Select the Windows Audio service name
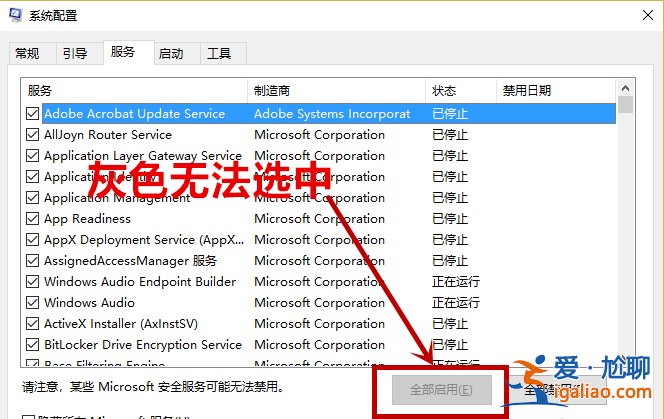This screenshot has height=419, width=664. click(x=89, y=302)
